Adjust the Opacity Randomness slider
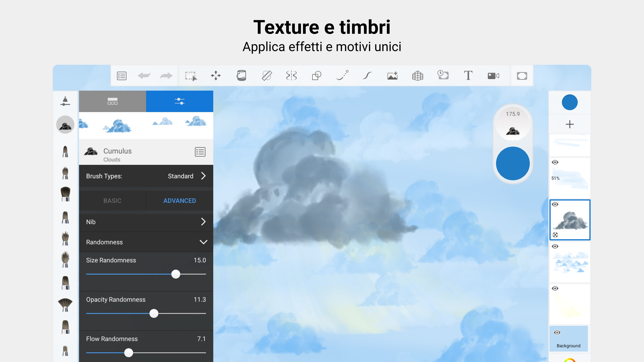This screenshot has height=362, width=644. click(x=154, y=313)
